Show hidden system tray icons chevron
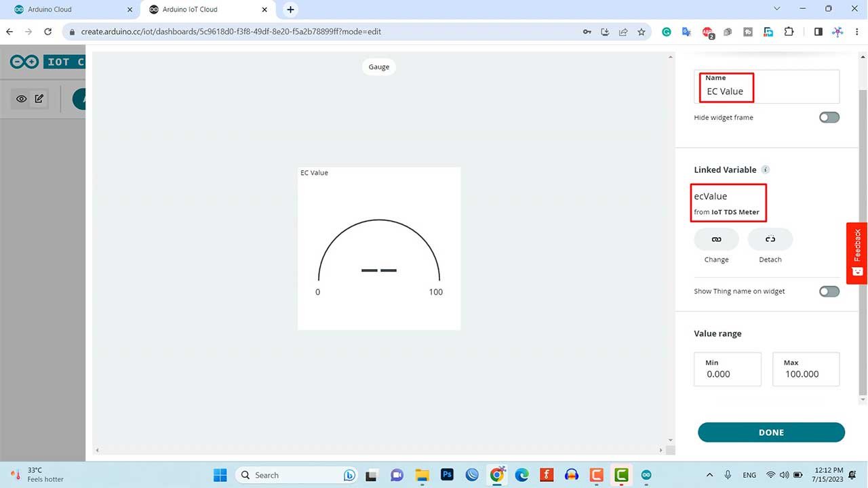The height and width of the screenshot is (488, 868). point(709,475)
